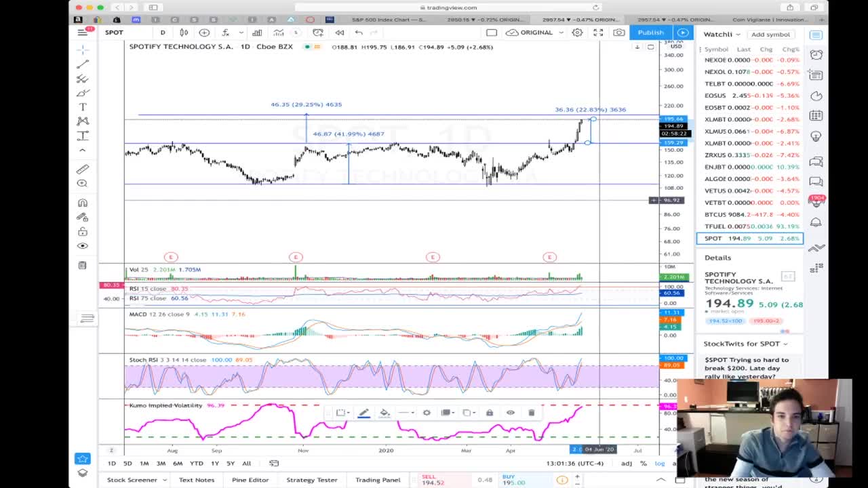Click the BUY 195.00 button
The height and width of the screenshot is (488, 868).
pos(526,480)
